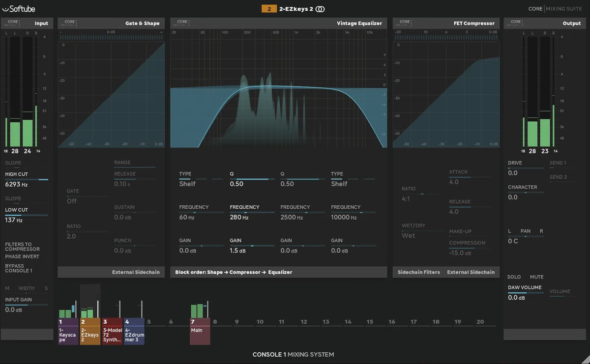The height and width of the screenshot is (364, 590).
Task: Adjust the DAW Volume slider
Action: click(x=526, y=293)
